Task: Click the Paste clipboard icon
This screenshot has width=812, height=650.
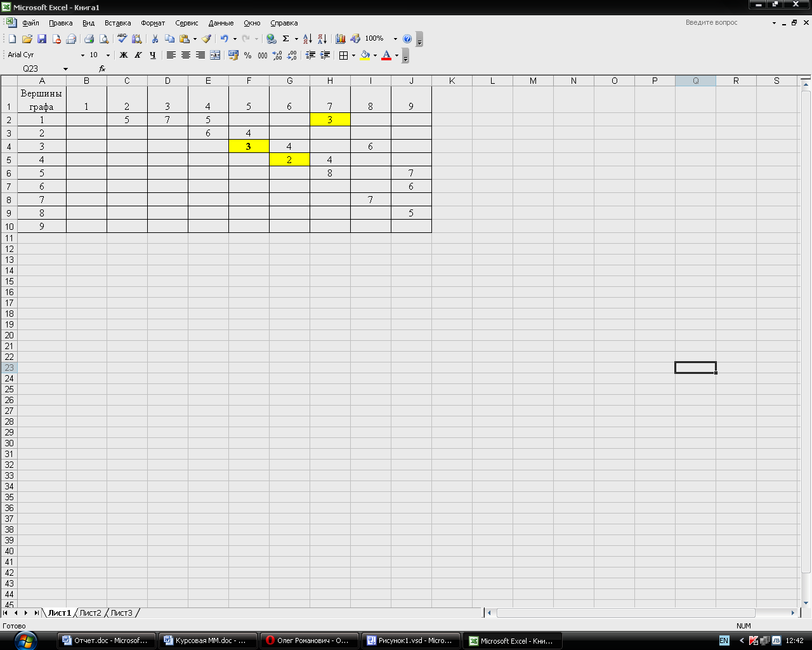Action: [x=184, y=39]
